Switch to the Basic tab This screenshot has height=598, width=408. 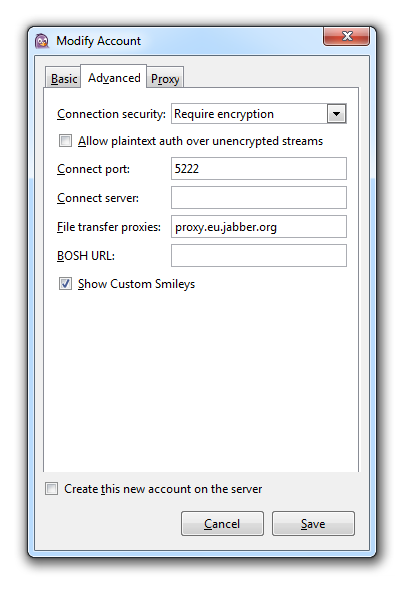pyautogui.click(x=64, y=79)
